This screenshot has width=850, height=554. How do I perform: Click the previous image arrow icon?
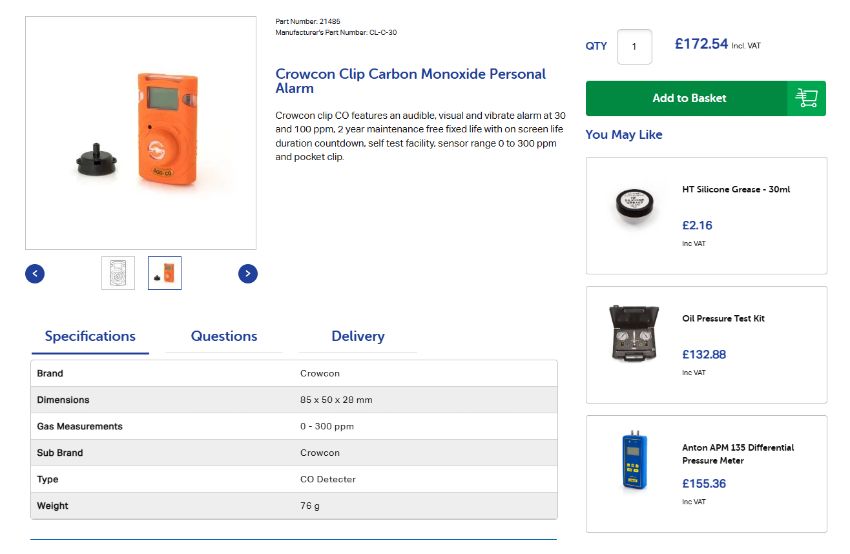(x=35, y=273)
